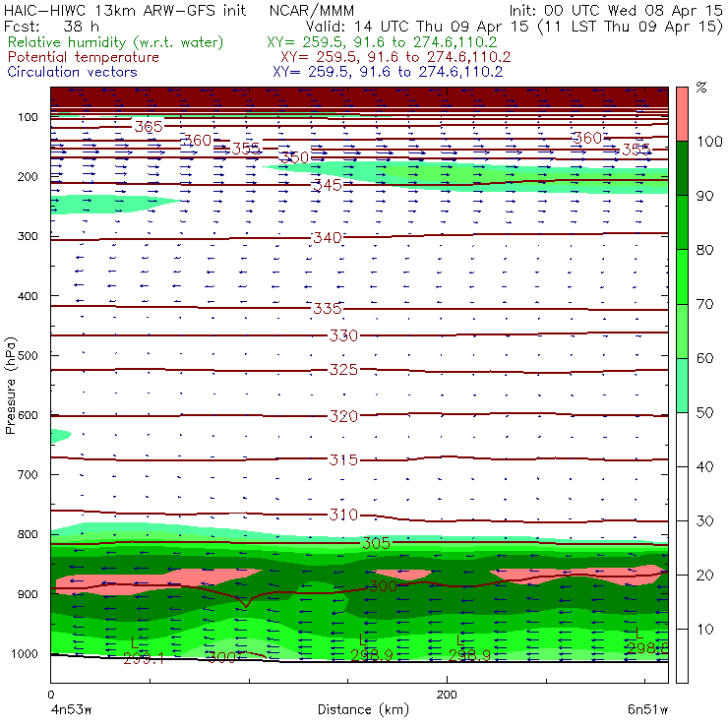Click the '300' contour label near 900 hPa
The height and width of the screenshot is (728, 728).
[383, 586]
